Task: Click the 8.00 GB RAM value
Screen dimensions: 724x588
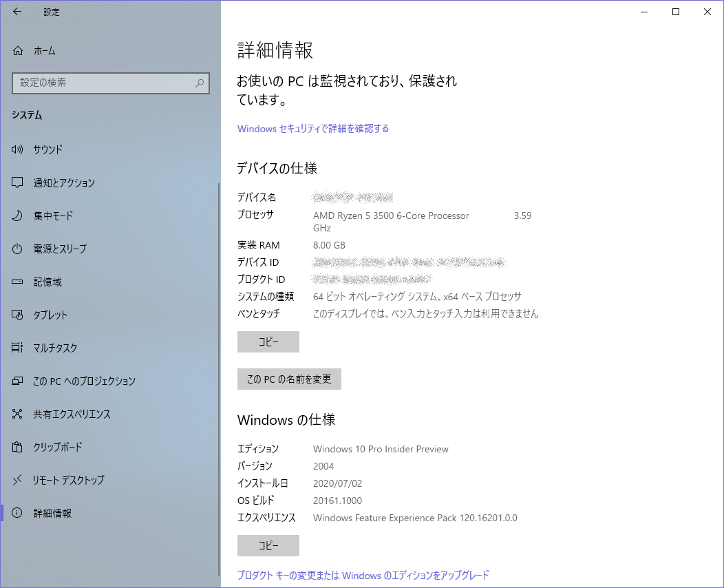Action: click(x=329, y=245)
